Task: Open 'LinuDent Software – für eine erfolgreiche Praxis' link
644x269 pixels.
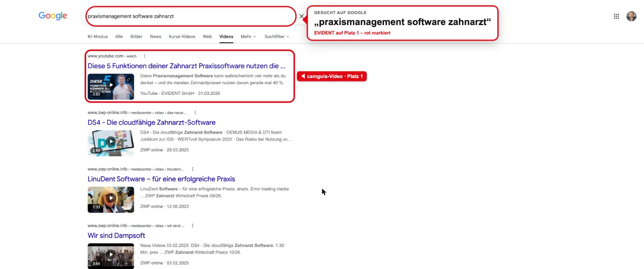Action: [x=161, y=179]
